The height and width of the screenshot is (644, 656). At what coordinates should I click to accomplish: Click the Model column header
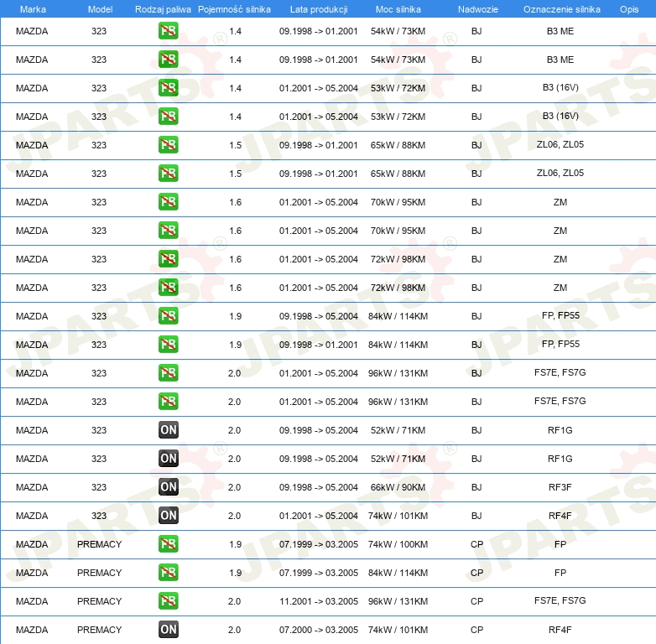click(101, 9)
